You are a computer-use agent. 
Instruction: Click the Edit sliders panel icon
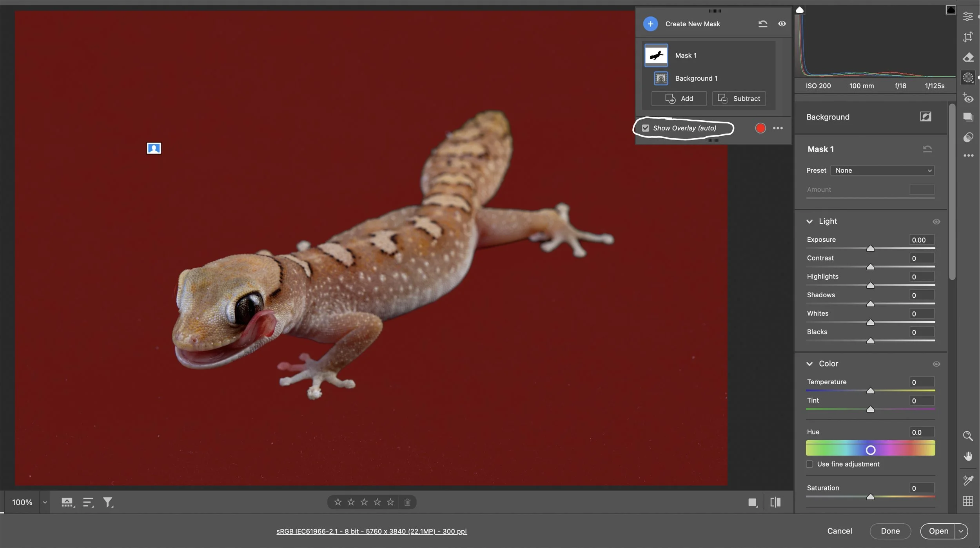[968, 16]
